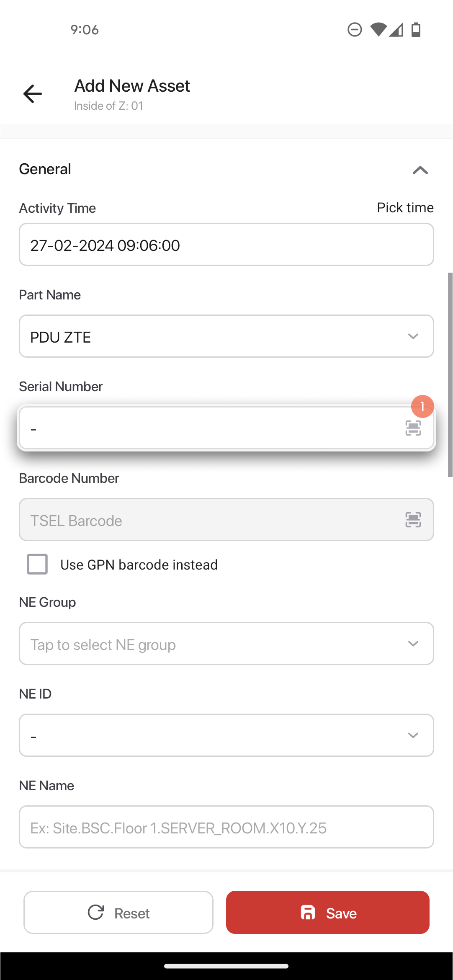453x980 pixels.
Task: Focus the NE Name text field
Action: (x=226, y=827)
